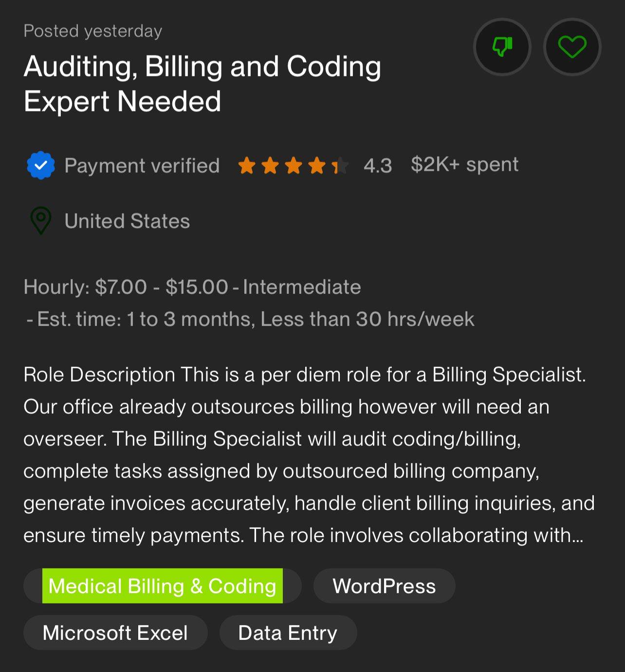Image resolution: width=625 pixels, height=672 pixels.
Task: Click the hourly rate $7.00 - $15.00
Action: click(x=162, y=287)
